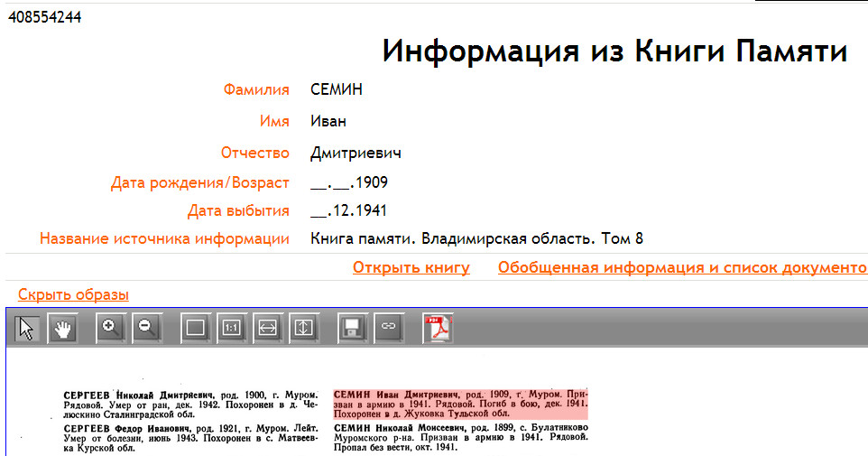Select the arrow pointer tool

(x=27, y=328)
